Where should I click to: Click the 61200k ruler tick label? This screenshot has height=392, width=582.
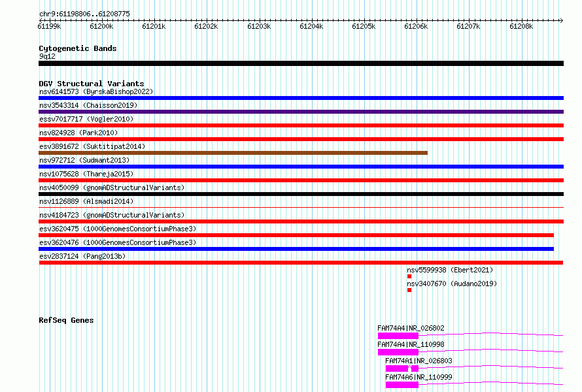[x=102, y=26]
